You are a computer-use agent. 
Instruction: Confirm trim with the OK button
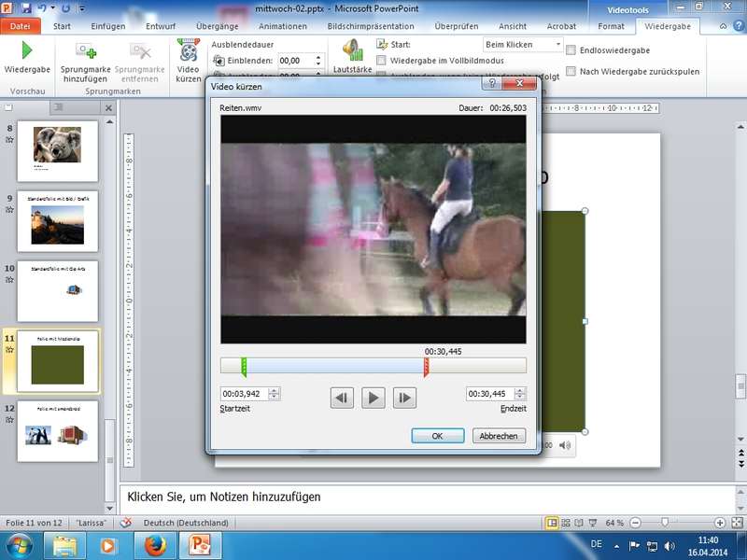coord(437,436)
